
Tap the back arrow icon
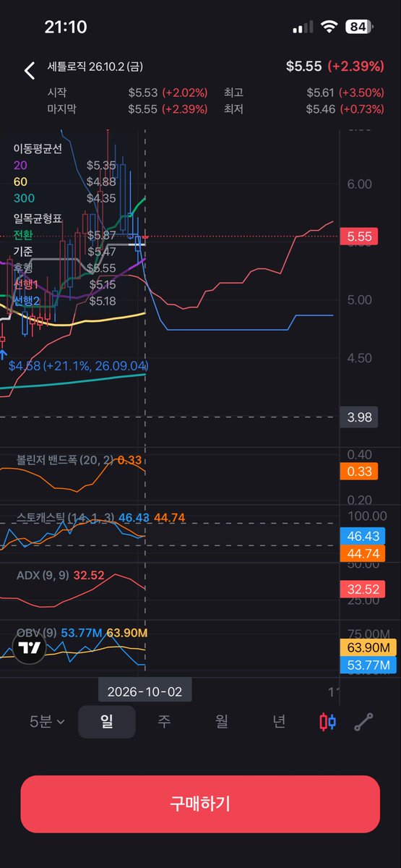tap(29, 70)
